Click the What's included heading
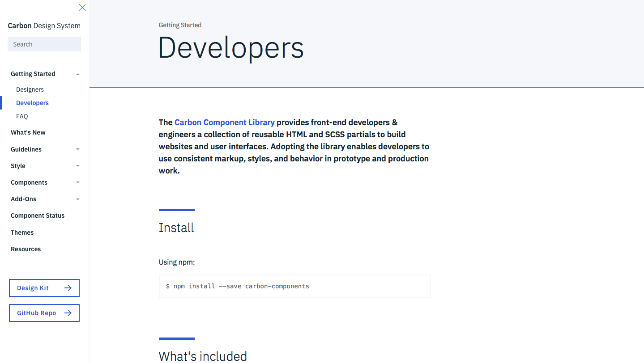 tap(203, 356)
